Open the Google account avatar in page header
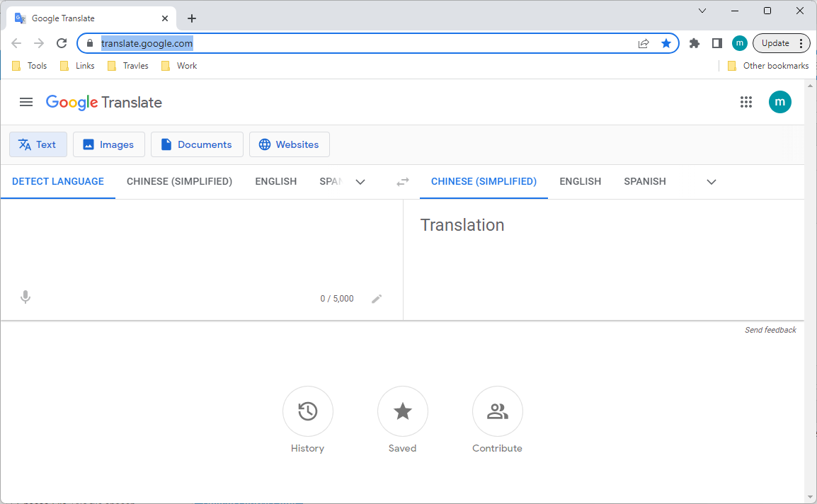817x504 pixels. 779,102
